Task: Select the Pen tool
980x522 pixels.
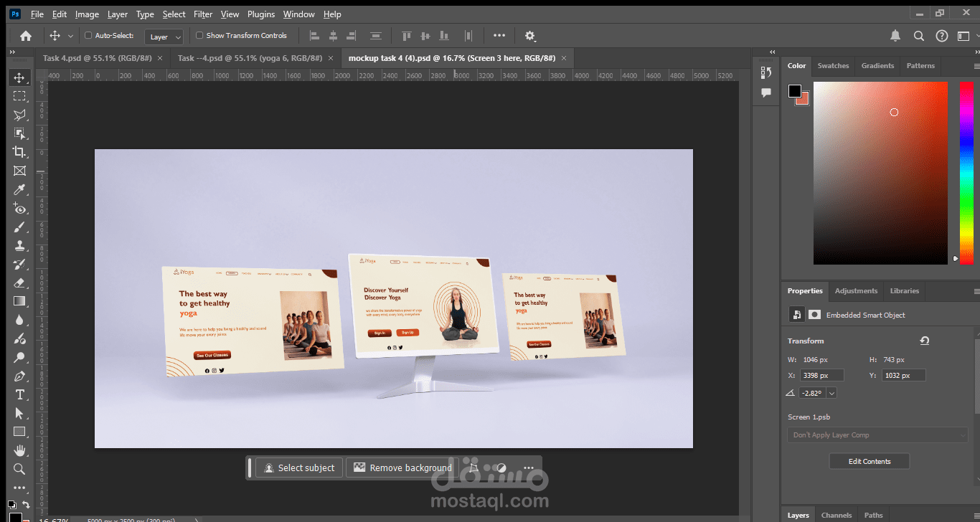Action: pos(19,376)
